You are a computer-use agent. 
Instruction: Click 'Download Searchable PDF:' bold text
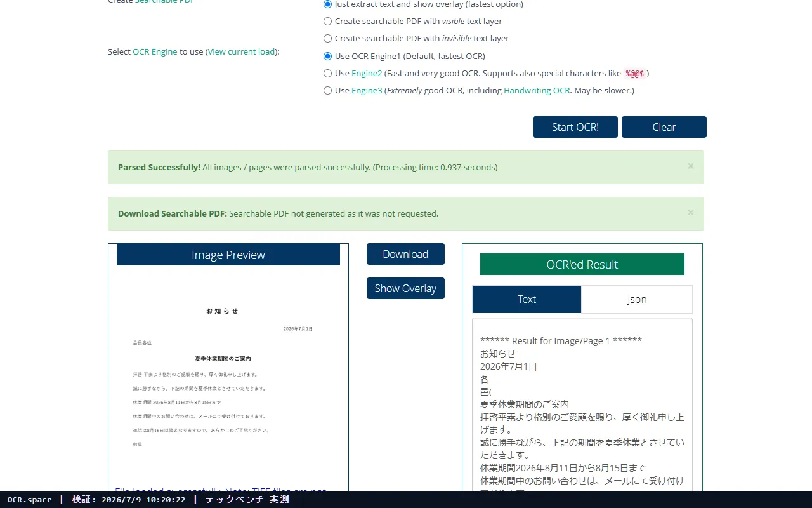coord(173,213)
